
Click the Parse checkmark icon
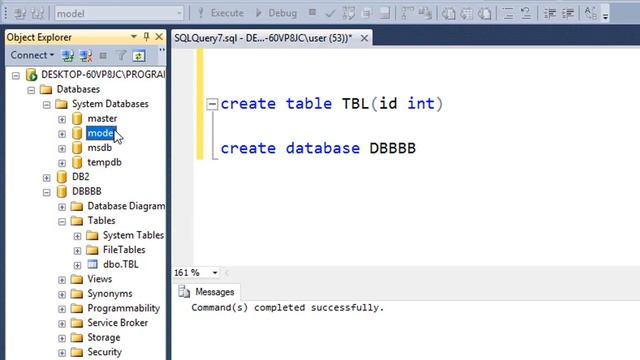330,13
